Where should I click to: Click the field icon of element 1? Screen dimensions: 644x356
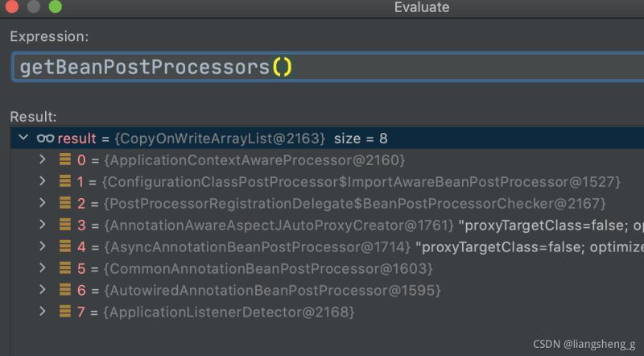click(65, 181)
